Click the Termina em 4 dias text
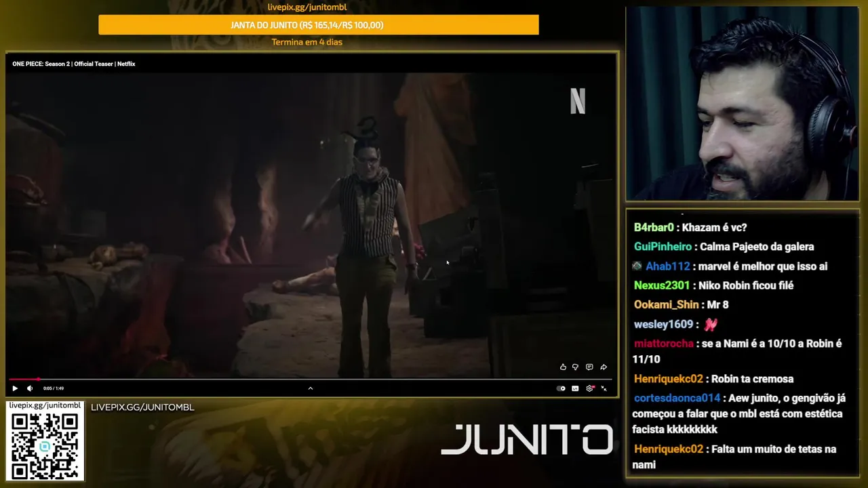868x488 pixels. click(x=307, y=42)
